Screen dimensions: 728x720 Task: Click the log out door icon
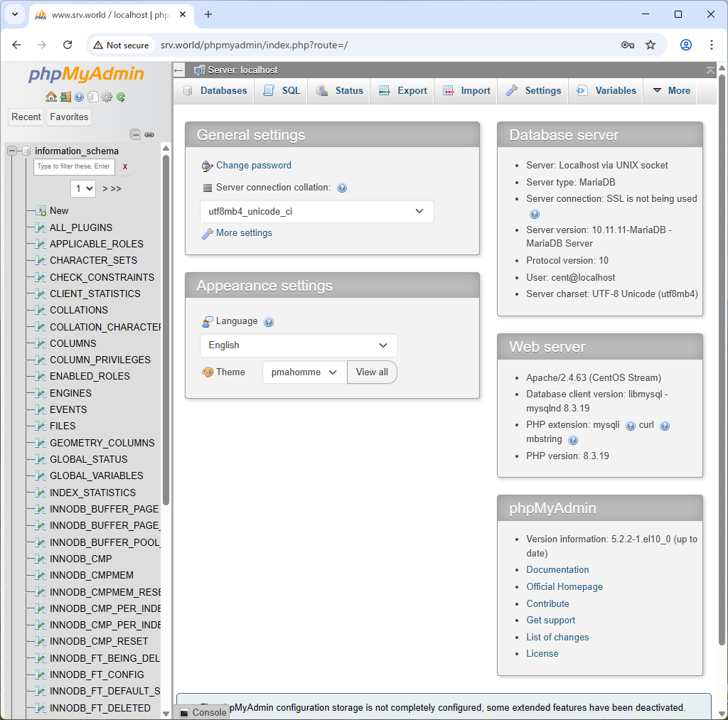65,97
